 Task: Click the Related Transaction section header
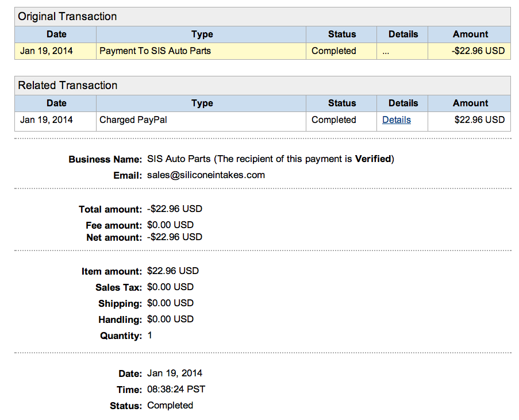pos(263,86)
